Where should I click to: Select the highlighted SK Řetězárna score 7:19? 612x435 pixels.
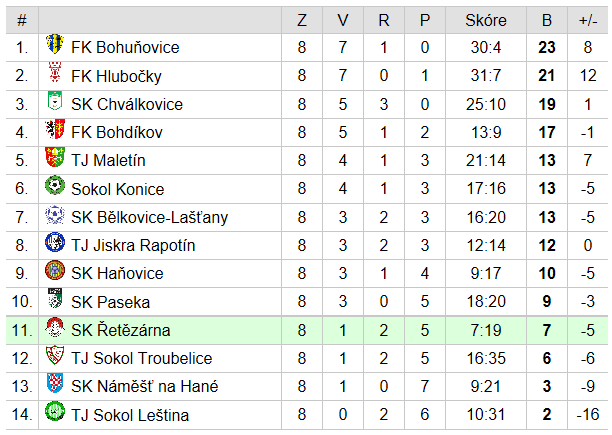pyautogui.click(x=486, y=330)
